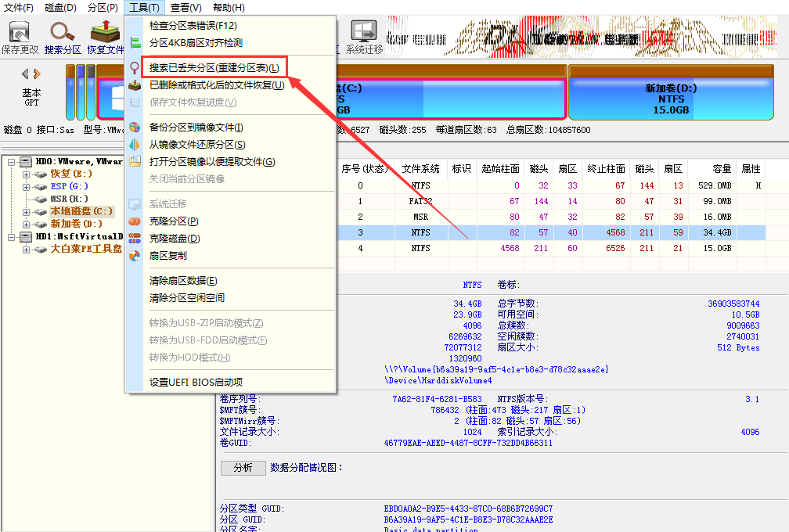Image resolution: width=789 pixels, height=532 pixels.
Task: Choose 分区4KB扇区对齐检测 menu item
Action: tap(230, 43)
